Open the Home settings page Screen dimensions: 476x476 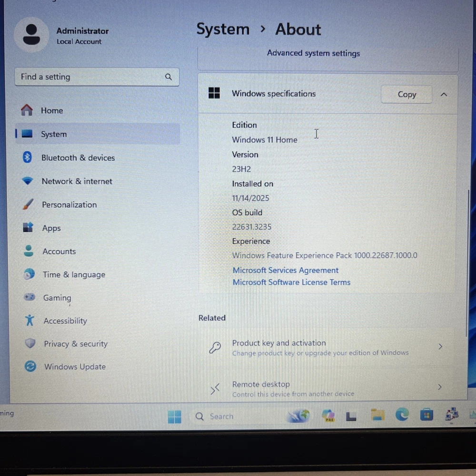click(51, 110)
